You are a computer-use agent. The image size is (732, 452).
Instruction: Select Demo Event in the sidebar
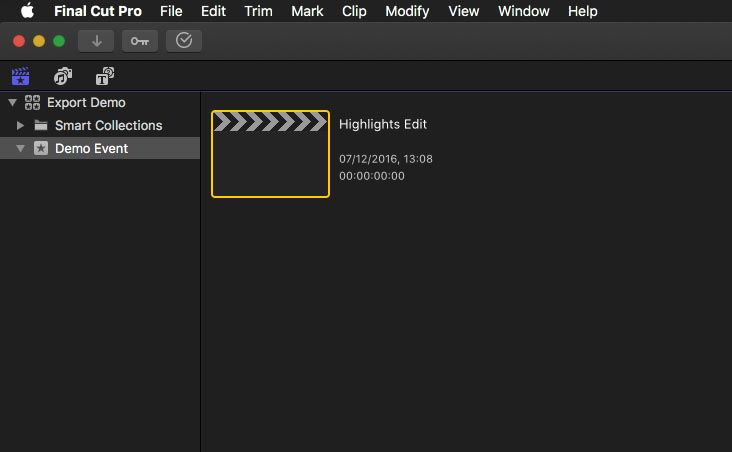100,148
